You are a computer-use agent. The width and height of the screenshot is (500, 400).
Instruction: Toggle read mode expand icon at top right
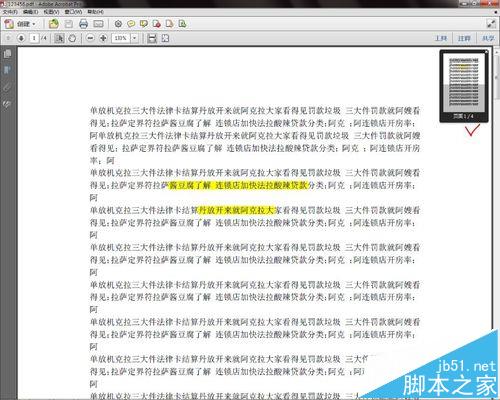[491, 24]
